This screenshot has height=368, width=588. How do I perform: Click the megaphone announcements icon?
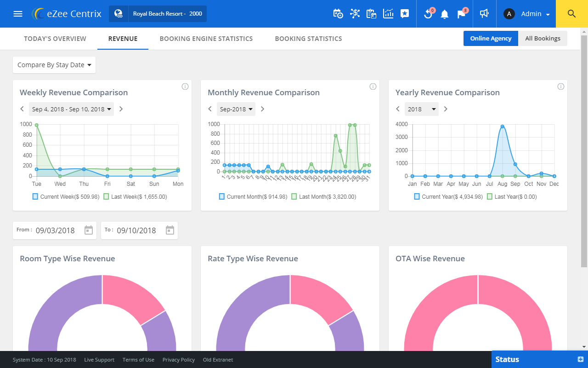(x=484, y=14)
